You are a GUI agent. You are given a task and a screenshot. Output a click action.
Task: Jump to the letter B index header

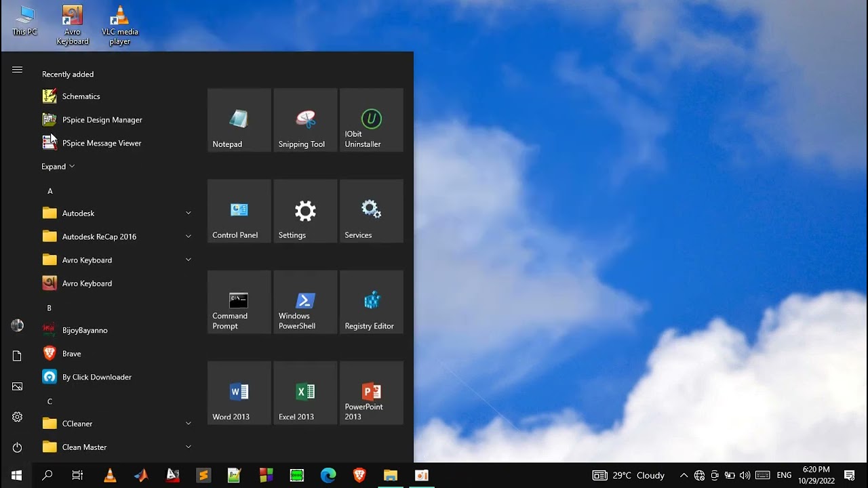tap(49, 308)
